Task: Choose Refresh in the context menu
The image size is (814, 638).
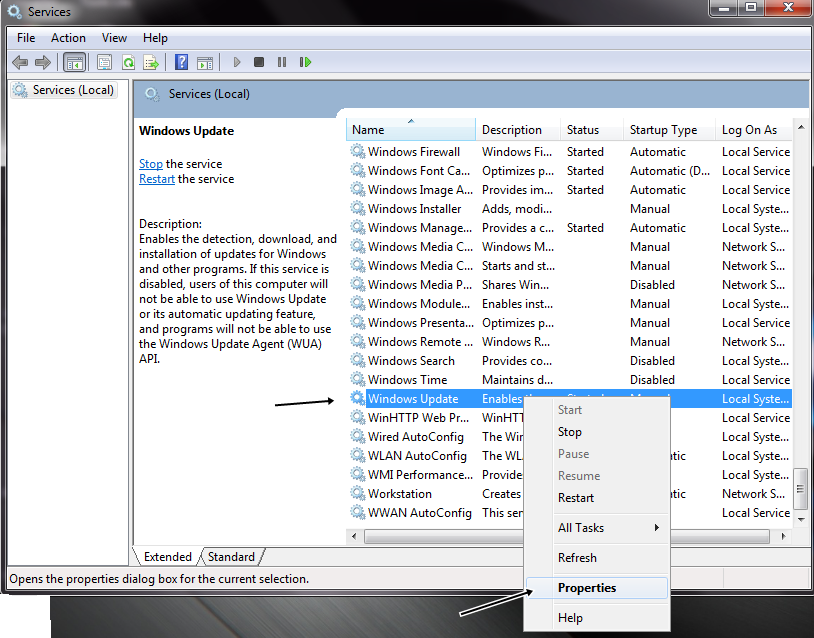Action: (597, 558)
